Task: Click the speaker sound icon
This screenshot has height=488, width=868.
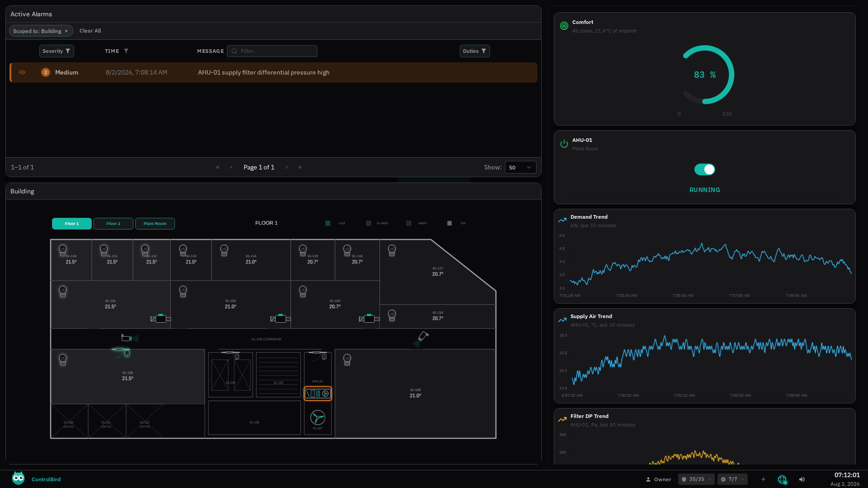Action: tap(802, 479)
